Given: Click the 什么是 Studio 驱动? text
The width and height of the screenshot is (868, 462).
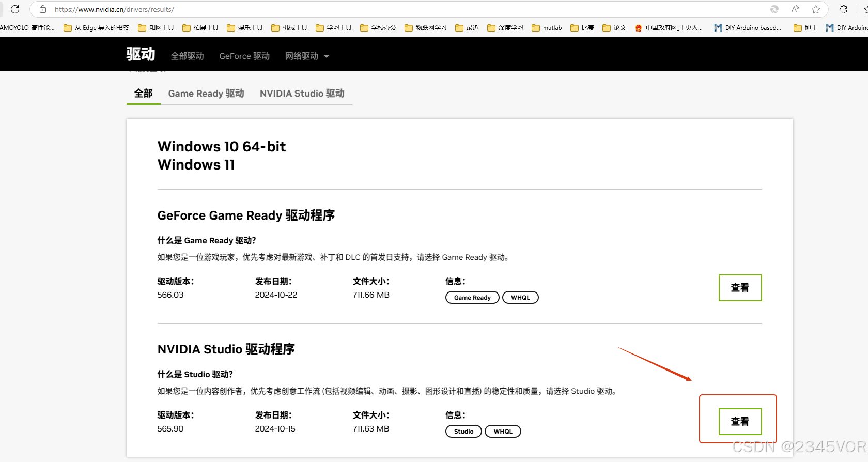Looking at the screenshot, I should (195, 374).
